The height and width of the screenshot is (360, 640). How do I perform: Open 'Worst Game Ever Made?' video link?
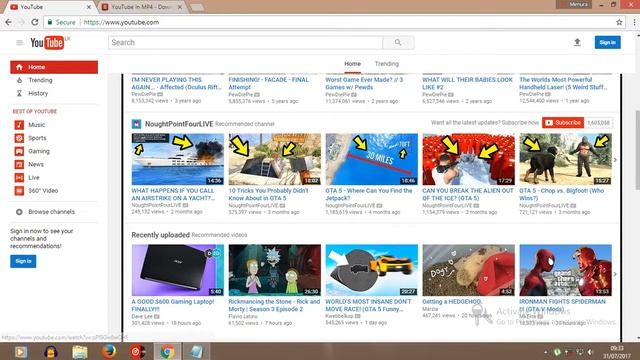[x=364, y=83]
